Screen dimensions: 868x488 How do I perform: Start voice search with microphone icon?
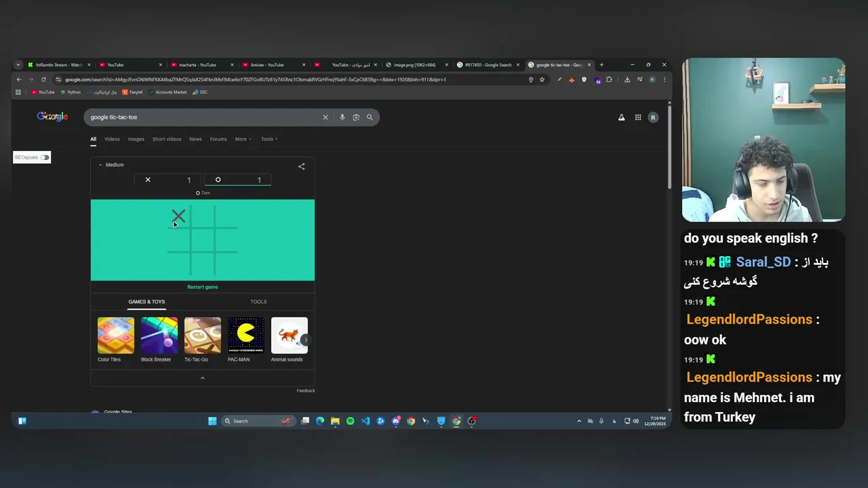[x=342, y=117]
